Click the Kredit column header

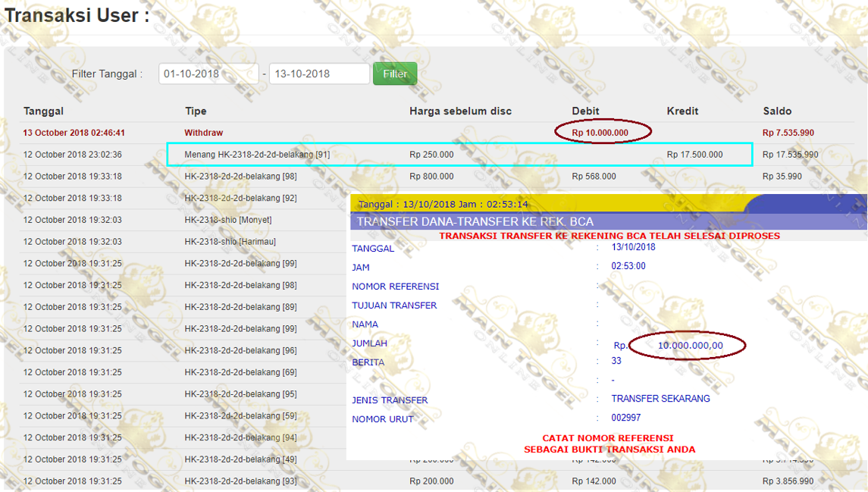(x=682, y=111)
